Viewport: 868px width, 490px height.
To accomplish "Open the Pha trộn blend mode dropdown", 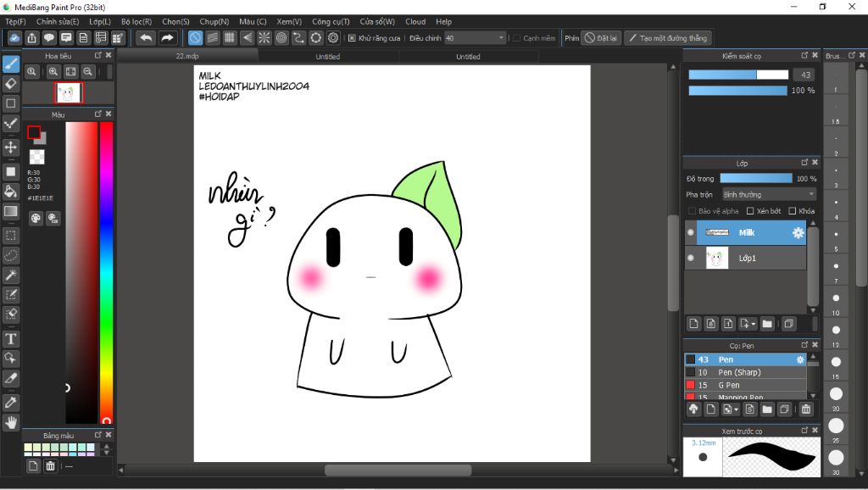I will (769, 194).
